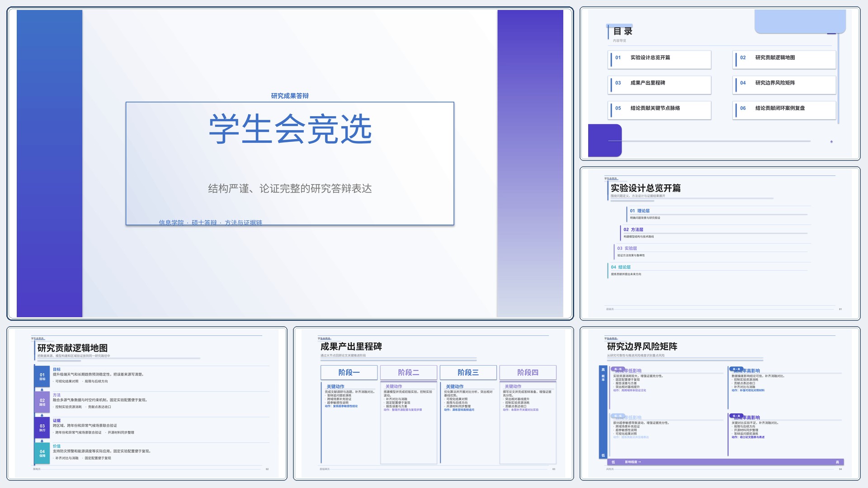Select contents entry 05 结论贡献关键节点脉络
Screen dimensions: 868x488
[660, 110]
